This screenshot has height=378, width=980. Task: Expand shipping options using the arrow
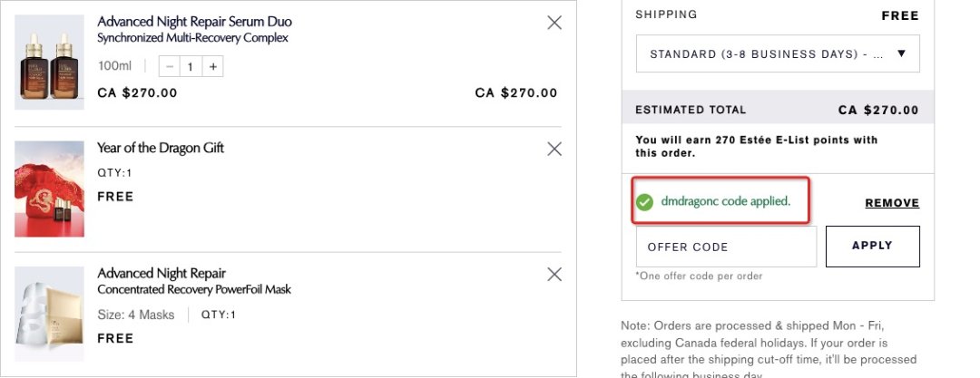pyautogui.click(x=901, y=53)
